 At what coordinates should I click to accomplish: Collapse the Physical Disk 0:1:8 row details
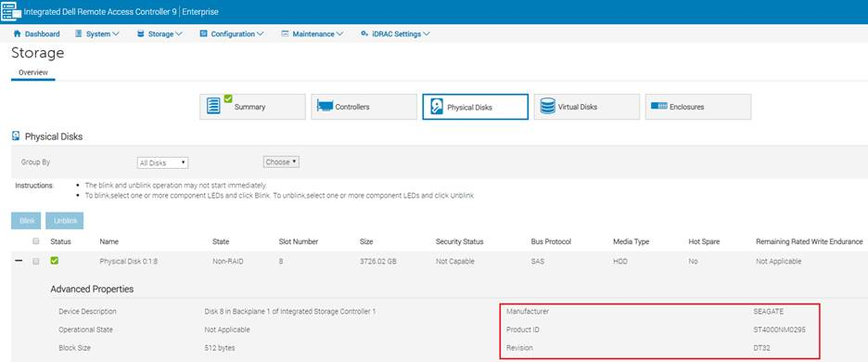tap(19, 261)
